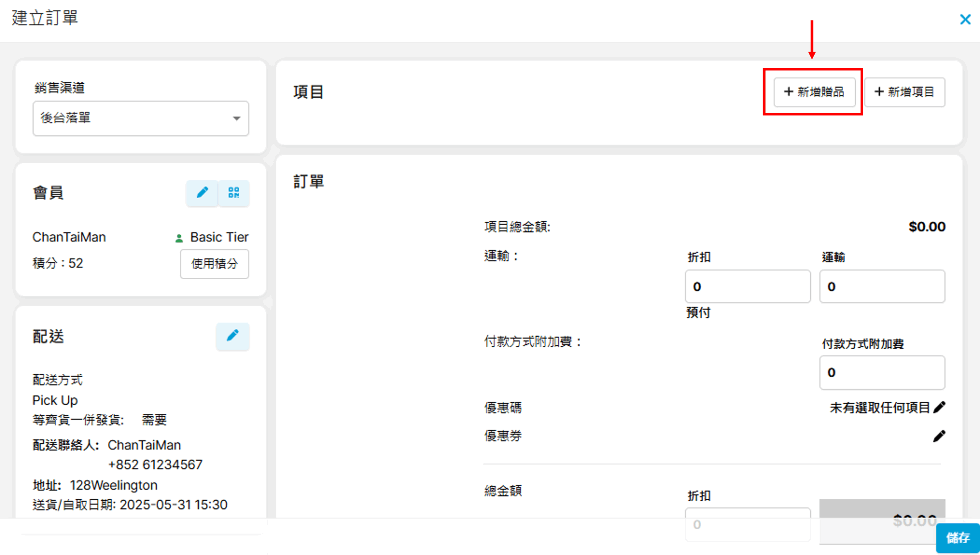The width and height of the screenshot is (980, 555).
Task: Focus the 運輸 shipping fee input field
Action: coord(882,286)
